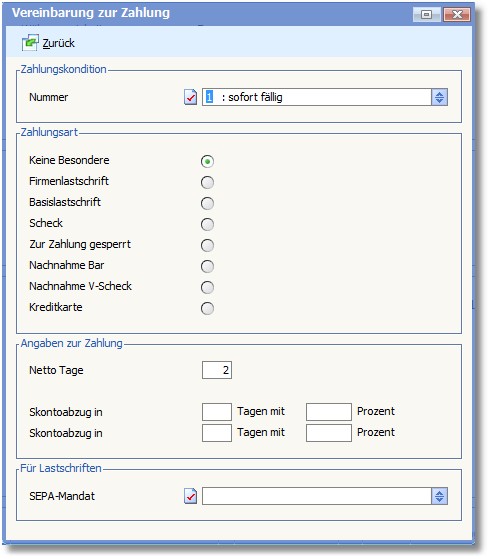Open lookup icon next to Nummer field
This screenshot has height=559, width=489.
[190, 97]
